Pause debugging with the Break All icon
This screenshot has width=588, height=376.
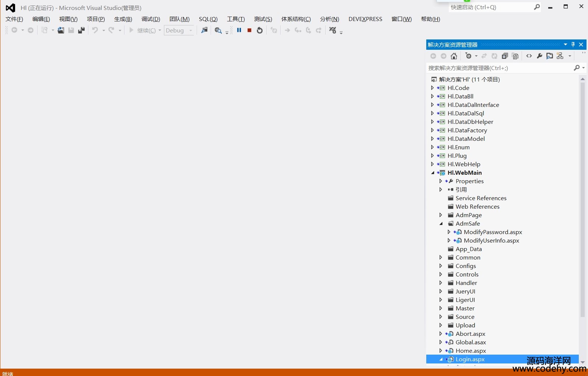[x=239, y=30]
